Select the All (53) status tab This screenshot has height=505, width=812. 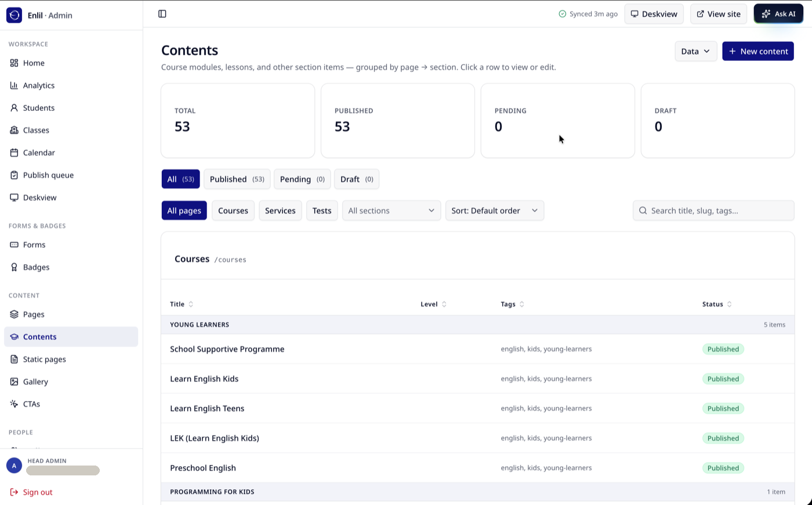coord(180,179)
